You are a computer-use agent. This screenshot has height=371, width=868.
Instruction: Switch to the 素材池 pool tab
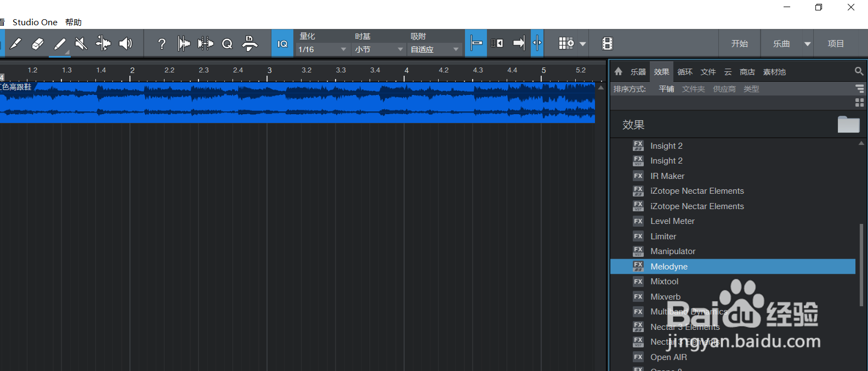click(x=774, y=72)
